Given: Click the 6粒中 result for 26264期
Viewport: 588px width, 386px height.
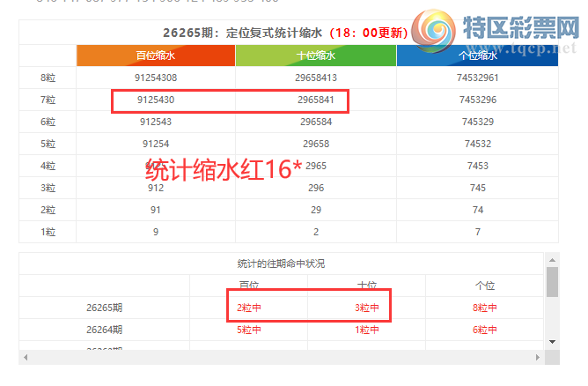Looking at the screenshot, I should [x=484, y=330].
